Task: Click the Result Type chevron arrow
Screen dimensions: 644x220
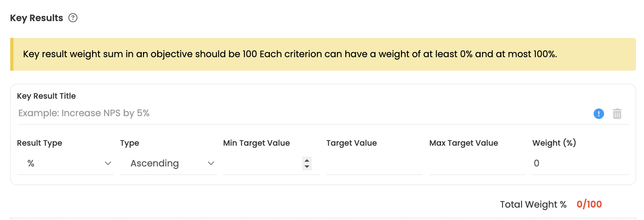Action: coord(108,163)
